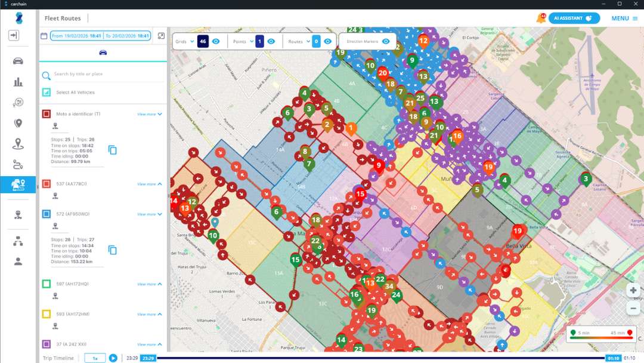Select the highlighted fleet routes sidebar icon
644x363 pixels.
click(18, 183)
